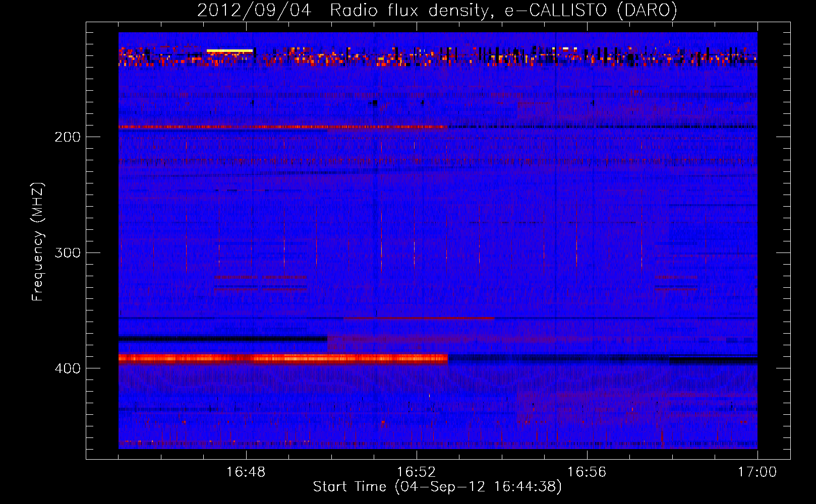Click the '16:48' time tick label
Image resolution: width=816 pixels, height=504 pixels.
click(x=246, y=472)
